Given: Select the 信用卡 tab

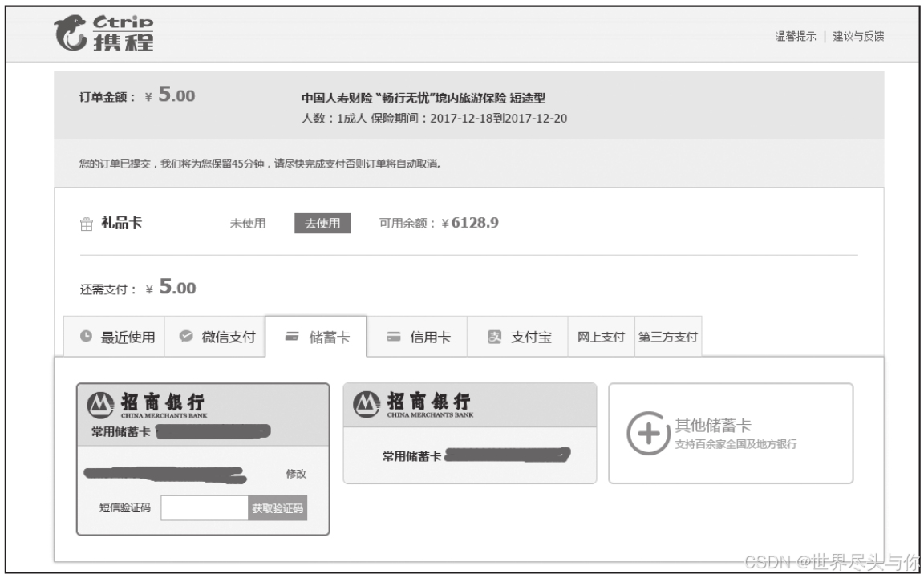Looking at the screenshot, I should click(x=416, y=337).
